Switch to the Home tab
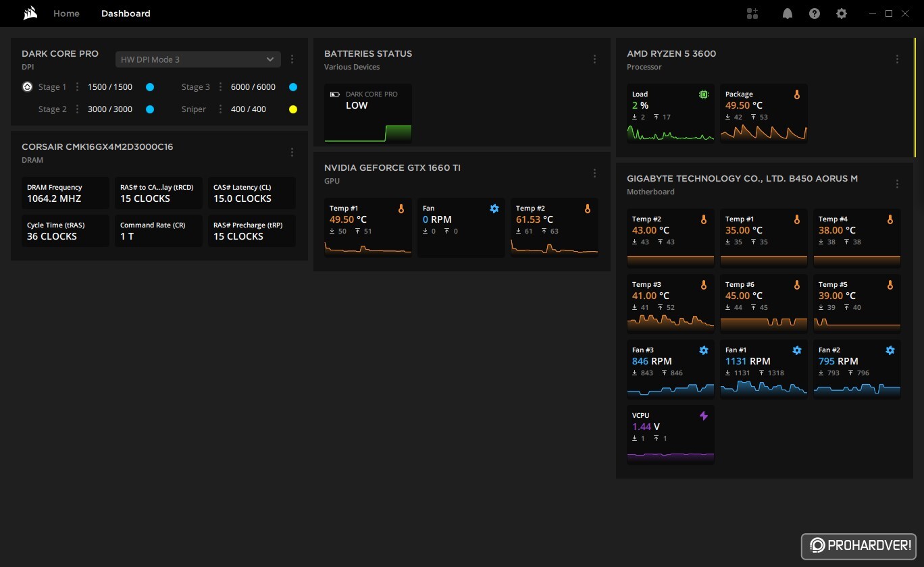 (66, 13)
